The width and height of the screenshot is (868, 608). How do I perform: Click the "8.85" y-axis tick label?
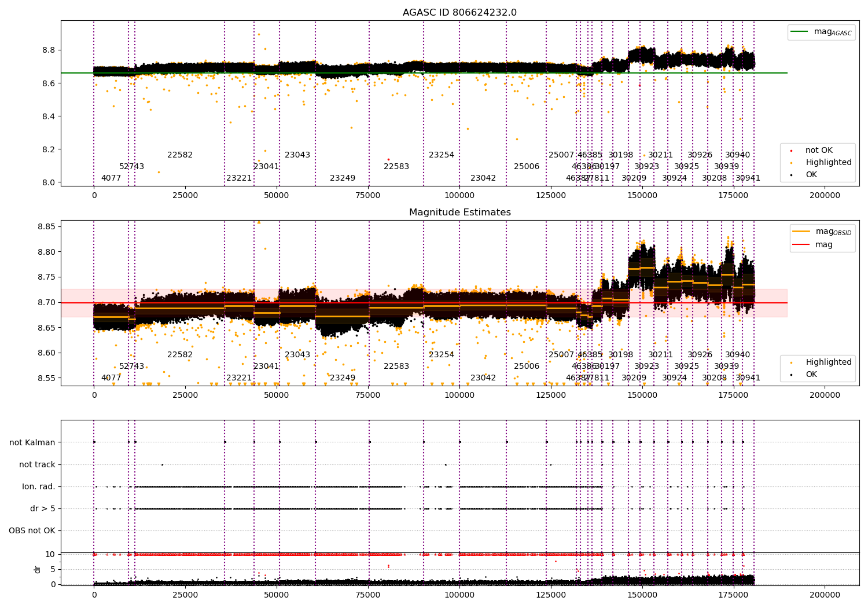click(46, 226)
